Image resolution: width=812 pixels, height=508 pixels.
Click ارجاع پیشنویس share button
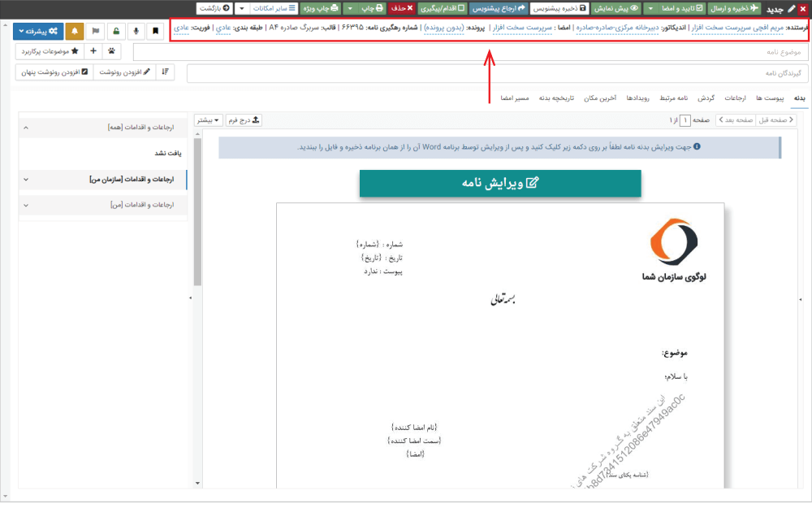pyautogui.click(x=499, y=8)
